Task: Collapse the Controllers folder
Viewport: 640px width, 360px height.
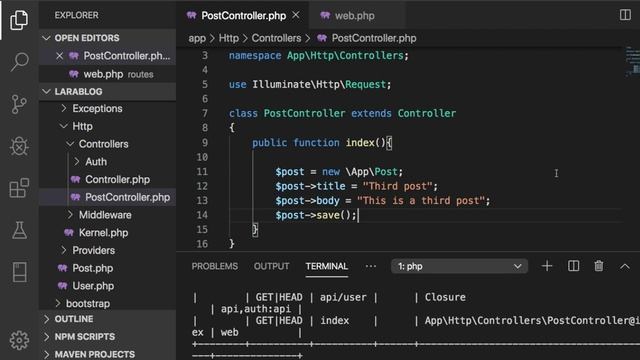Action: 70,144
